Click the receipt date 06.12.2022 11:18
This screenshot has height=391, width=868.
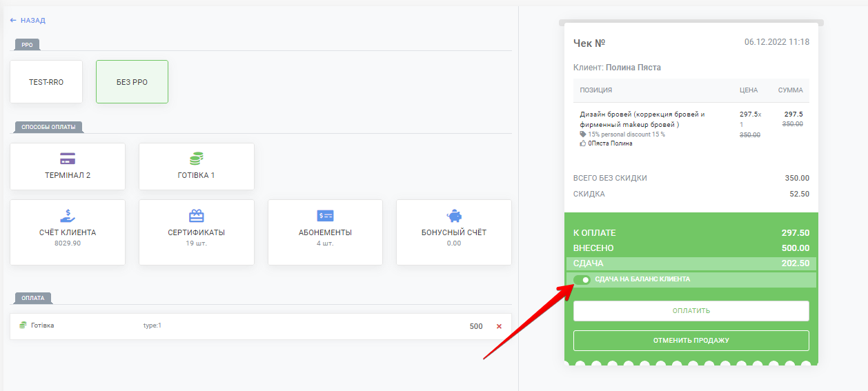[777, 42]
